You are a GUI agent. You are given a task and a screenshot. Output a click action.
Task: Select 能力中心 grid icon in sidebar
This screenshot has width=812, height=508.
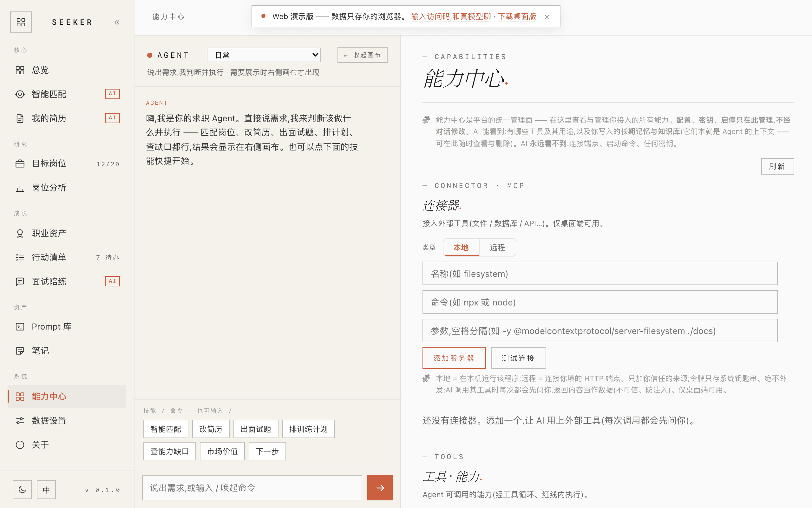(20, 397)
